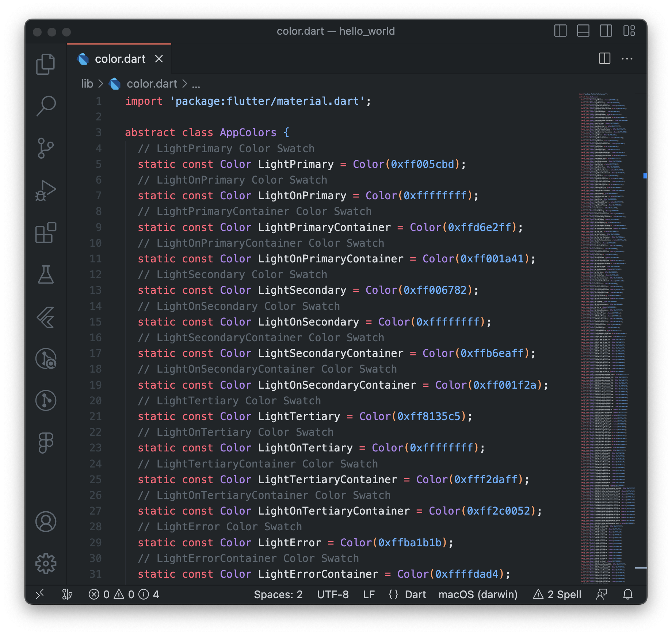Open the Accounts icon in activity bar
Image resolution: width=672 pixels, height=635 pixels.
pyautogui.click(x=46, y=522)
